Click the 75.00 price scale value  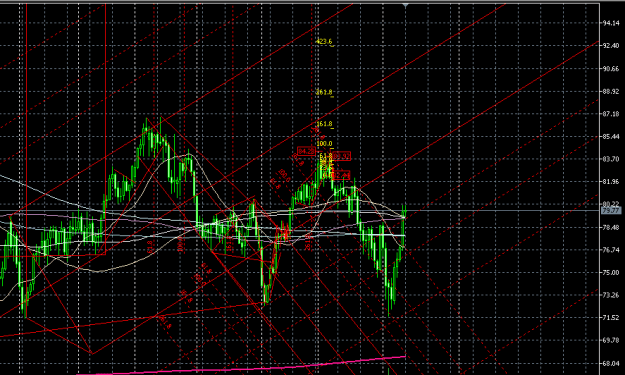coord(611,273)
